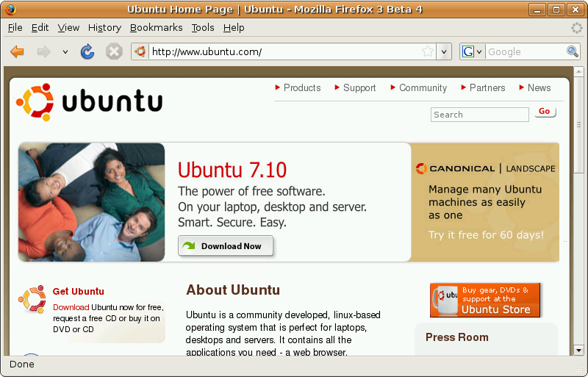The width and height of the screenshot is (588, 377).
Task: Open the Canonical Landscape banner
Action: pyautogui.click(x=485, y=202)
